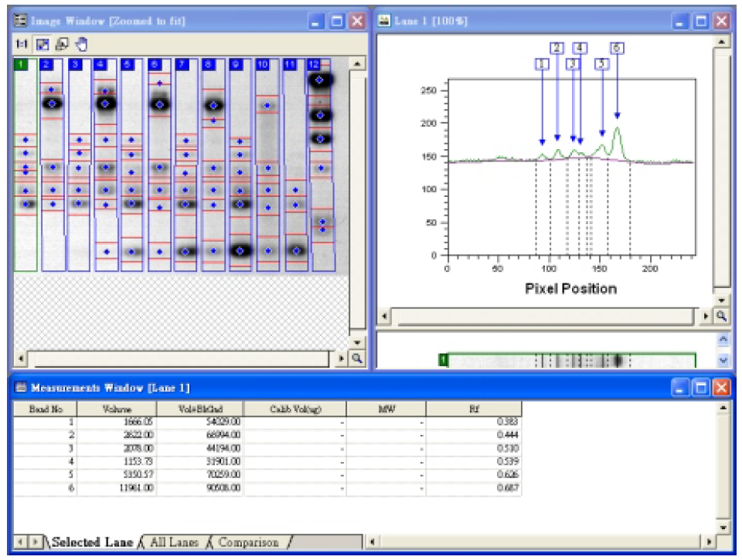
Task: Select the lane 12 number label
Action: pos(314,65)
